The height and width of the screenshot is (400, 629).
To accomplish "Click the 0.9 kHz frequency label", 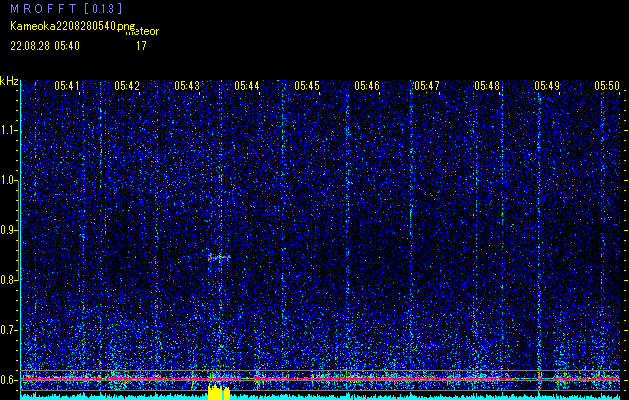I will click(x=8, y=230).
